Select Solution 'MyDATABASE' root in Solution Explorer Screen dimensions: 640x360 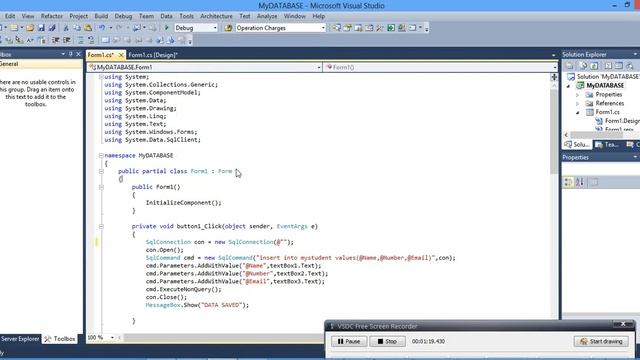click(x=603, y=77)
